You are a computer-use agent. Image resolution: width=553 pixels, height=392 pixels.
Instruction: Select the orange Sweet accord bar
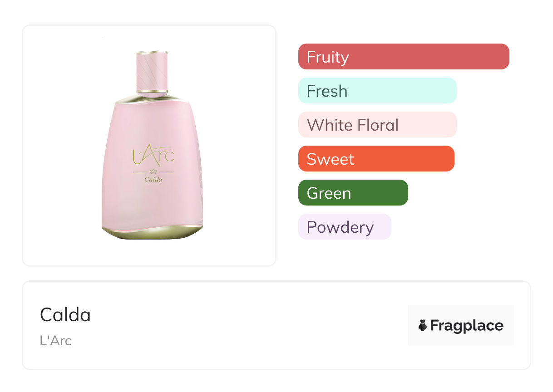(x=376, y=159)
